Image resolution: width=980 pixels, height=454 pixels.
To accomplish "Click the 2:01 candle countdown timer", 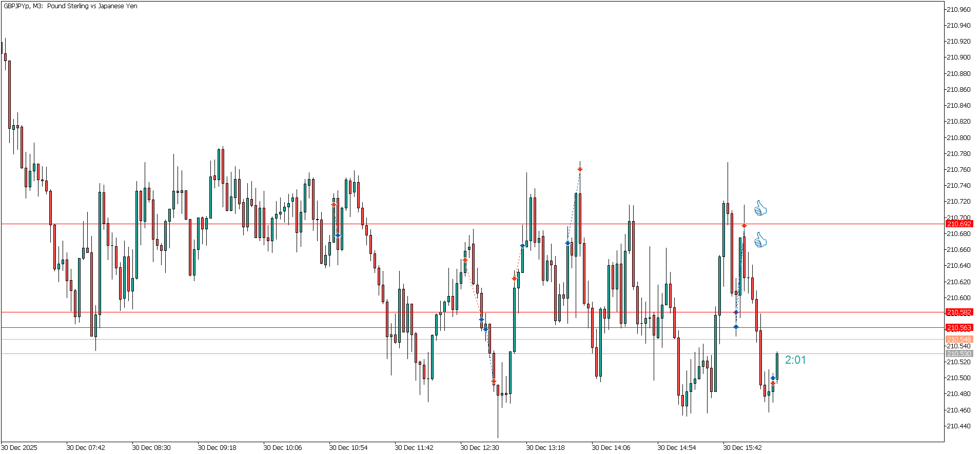I will [795, 360].
